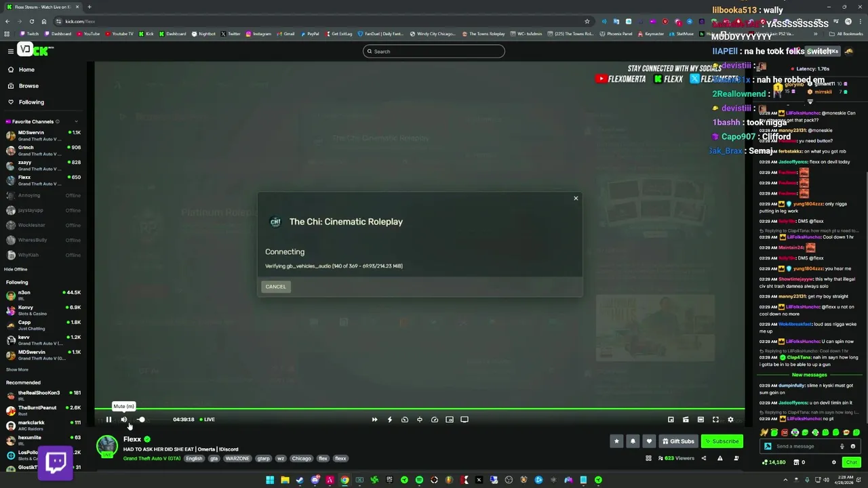Open emote picker in chat box

852,446
